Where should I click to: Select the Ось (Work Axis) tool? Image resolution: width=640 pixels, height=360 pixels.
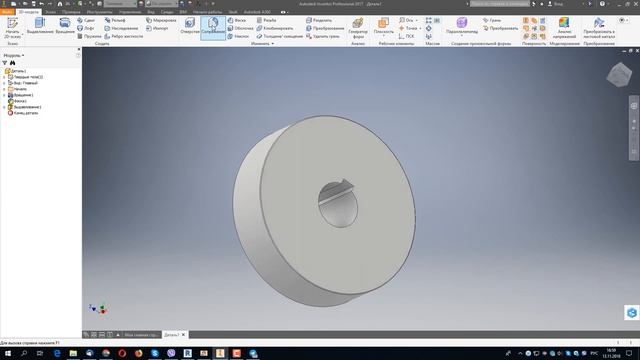406,20
